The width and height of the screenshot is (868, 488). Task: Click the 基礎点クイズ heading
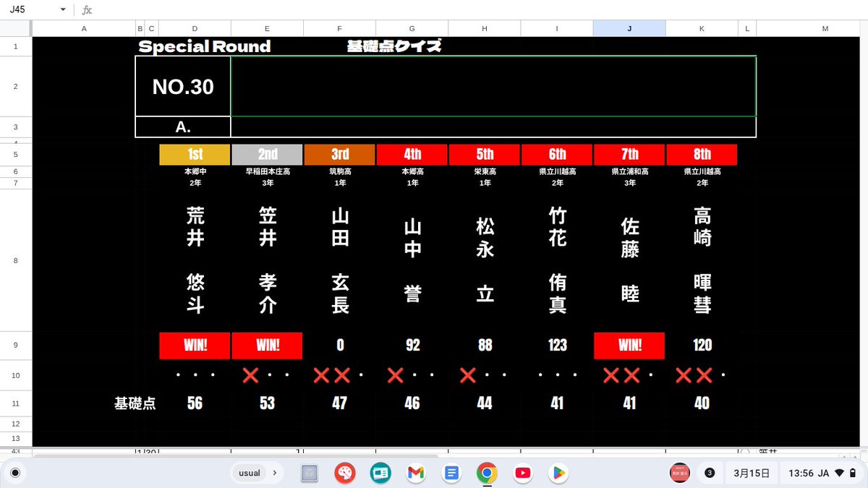point(394,46)
